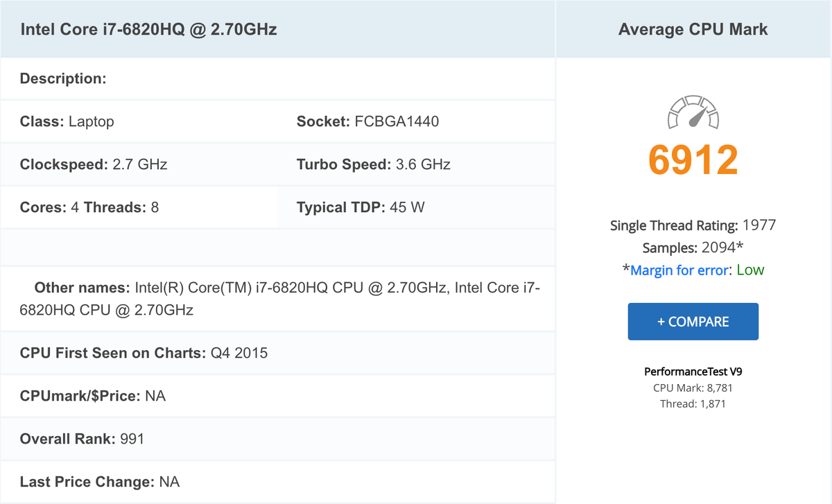Screen dimensions: 832x504
Task: Click the Overall Rank 991 row
Action: [x=82, y=439]
